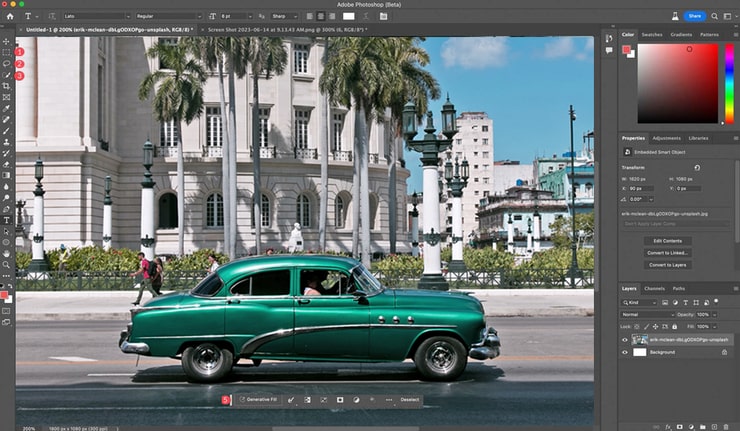This screenshot has width=740, height=431.
Task: Select the Move tool
Action: click(x=6, y=41)
